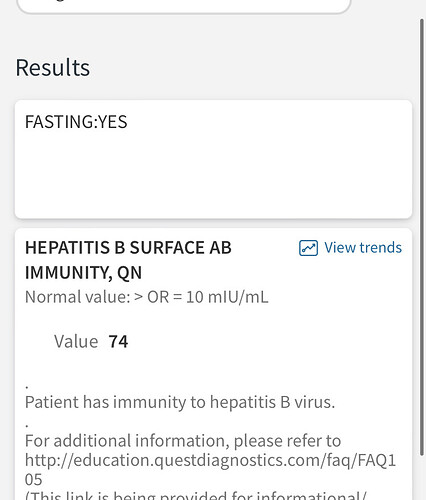Viewport: 426px width, 500px height.
Task: Select the HEPATITIS B SURFACE AB title
Action: click(128, 248)
